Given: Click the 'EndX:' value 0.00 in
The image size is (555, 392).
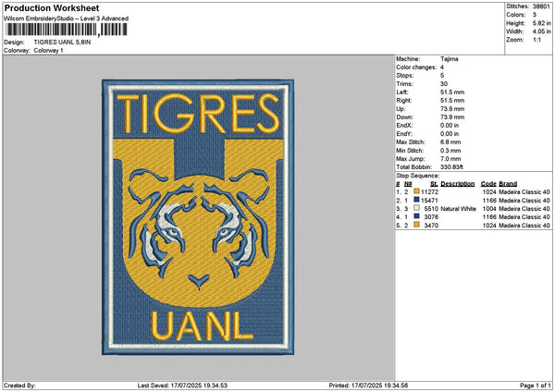Looking at the screenshot, I should tap(450, 125).
